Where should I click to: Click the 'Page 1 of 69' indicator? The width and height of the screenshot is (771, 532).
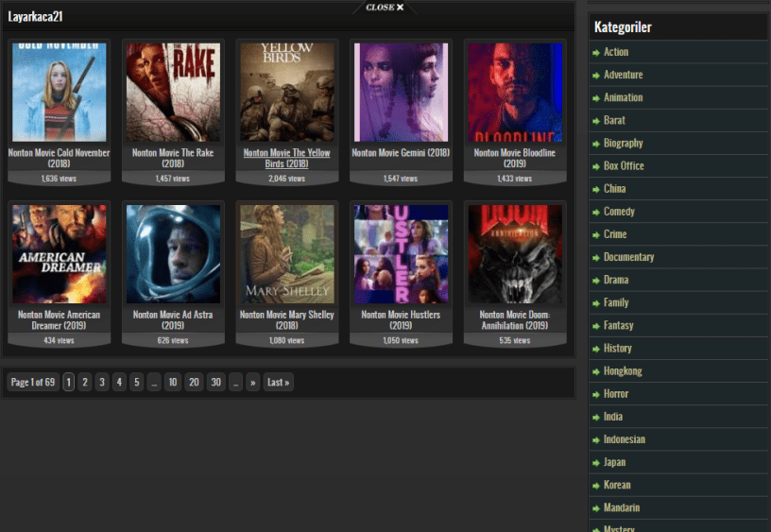(x=33, y=382)
